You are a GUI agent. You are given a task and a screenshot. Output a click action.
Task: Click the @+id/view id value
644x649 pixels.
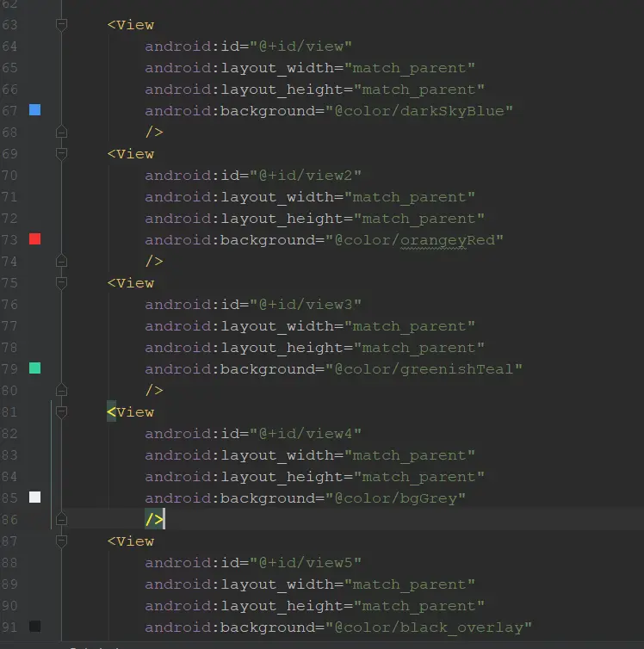300,46
